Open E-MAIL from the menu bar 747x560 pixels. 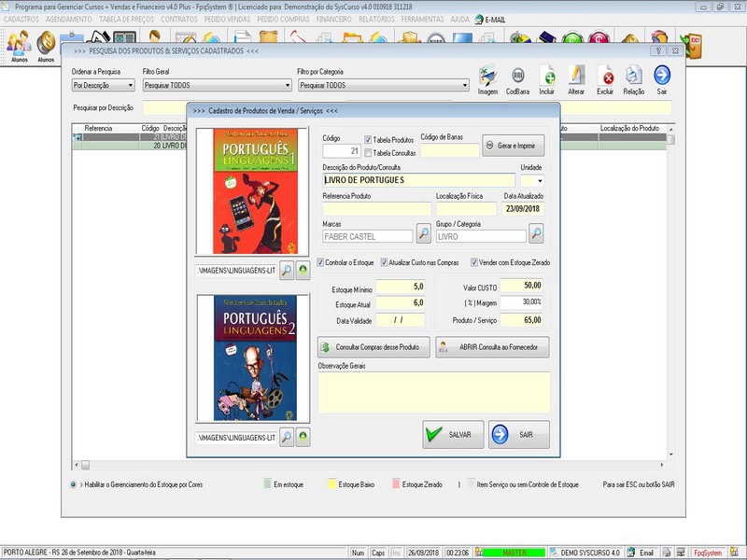490,20
